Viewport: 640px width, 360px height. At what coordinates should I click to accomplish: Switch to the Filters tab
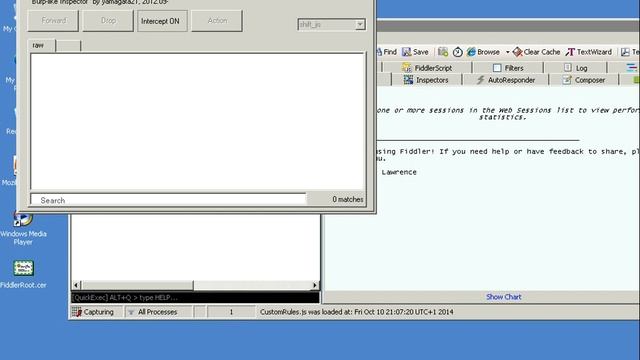click(x=508, y=68)
